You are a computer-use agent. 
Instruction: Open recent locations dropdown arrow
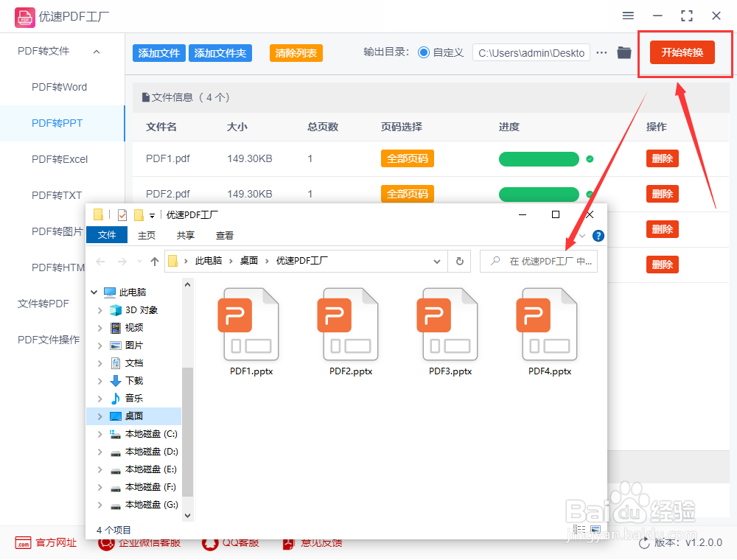tap(139, 261)
